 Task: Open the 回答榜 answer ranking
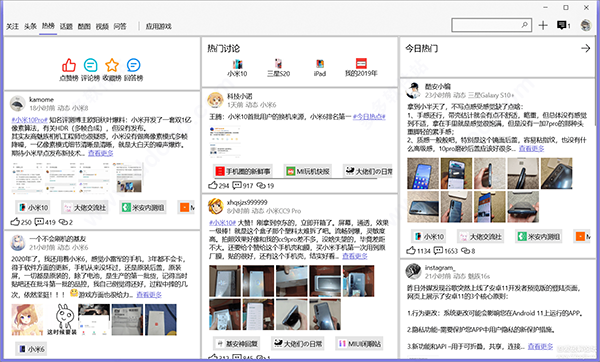(x=133, y=70)
